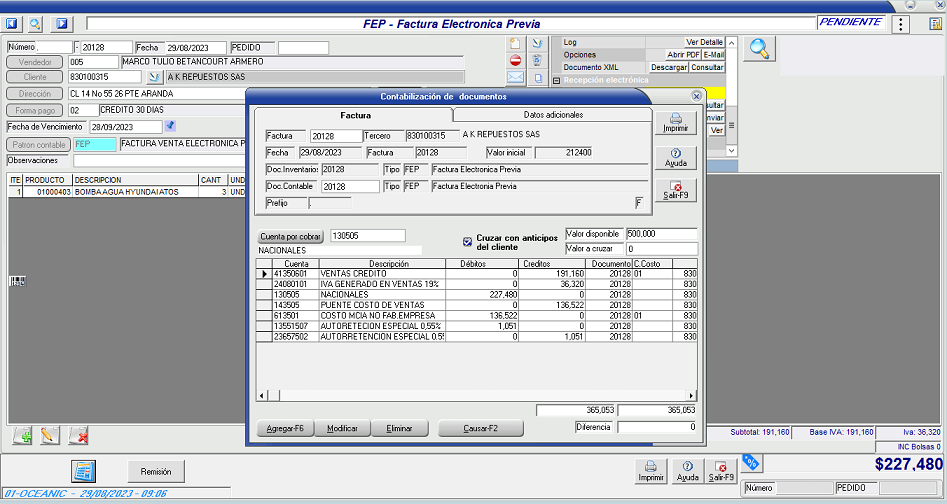Toggle Cruzar con anticipos del cliente checkbox
947x504 pixels.
(x=467, y=241)
